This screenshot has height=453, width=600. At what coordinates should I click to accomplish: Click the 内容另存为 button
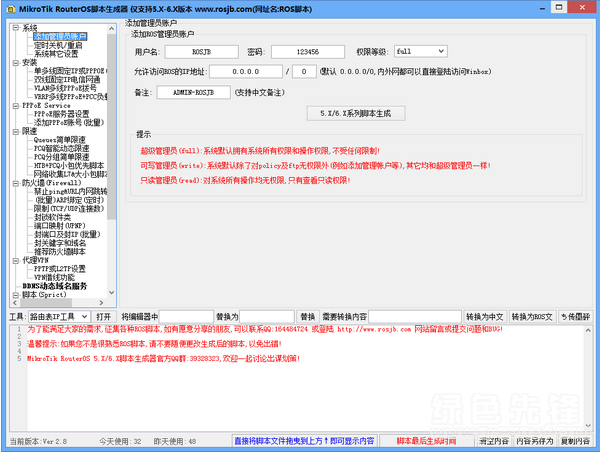(x=535, y=441)
